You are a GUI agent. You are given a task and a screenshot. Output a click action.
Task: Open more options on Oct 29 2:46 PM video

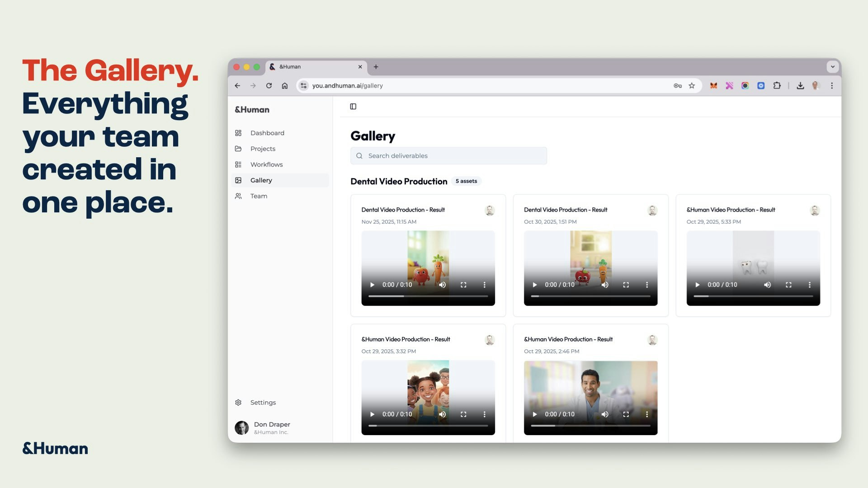click(x=647, y=414)
